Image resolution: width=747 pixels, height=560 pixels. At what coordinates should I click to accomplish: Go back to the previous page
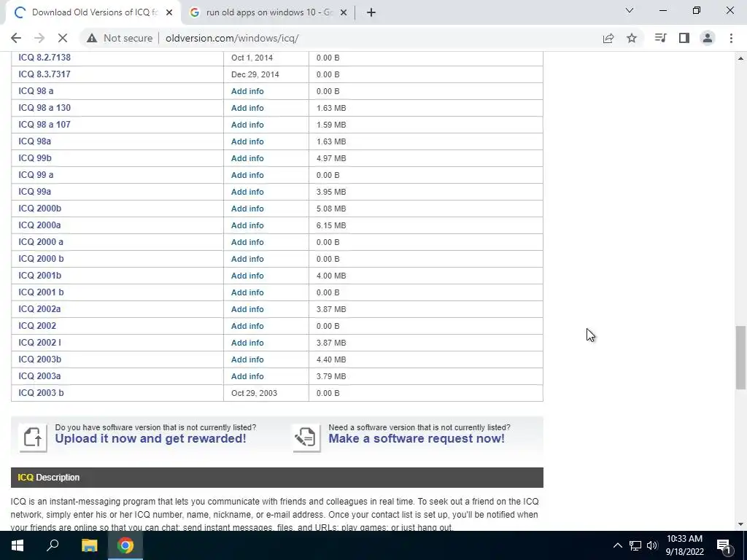click(16, 38)
